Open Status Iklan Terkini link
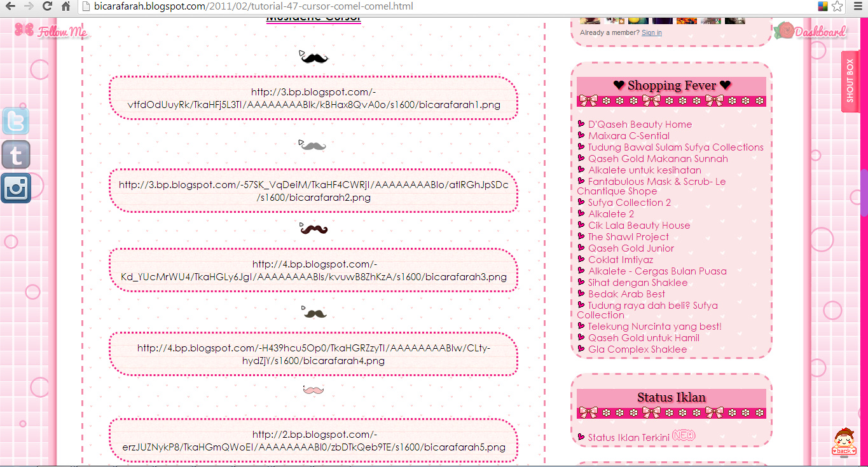Screen dimensions: 868x467 coord(628,437)
